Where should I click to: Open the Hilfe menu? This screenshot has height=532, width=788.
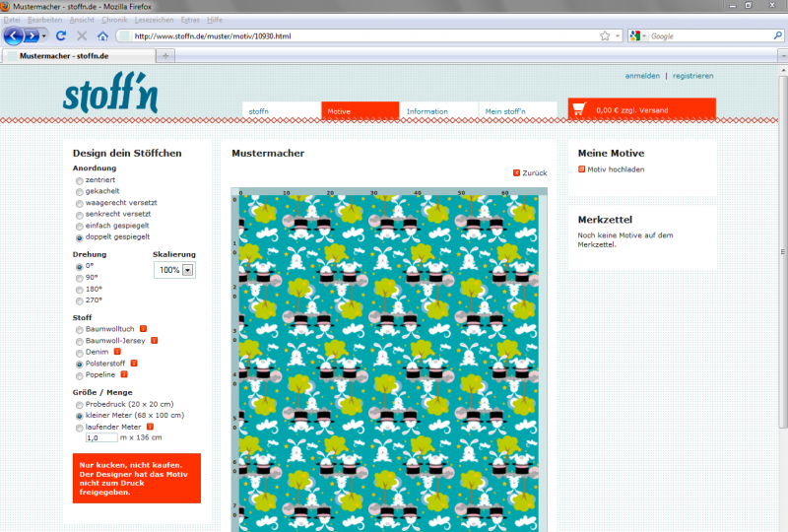point(215,20)
